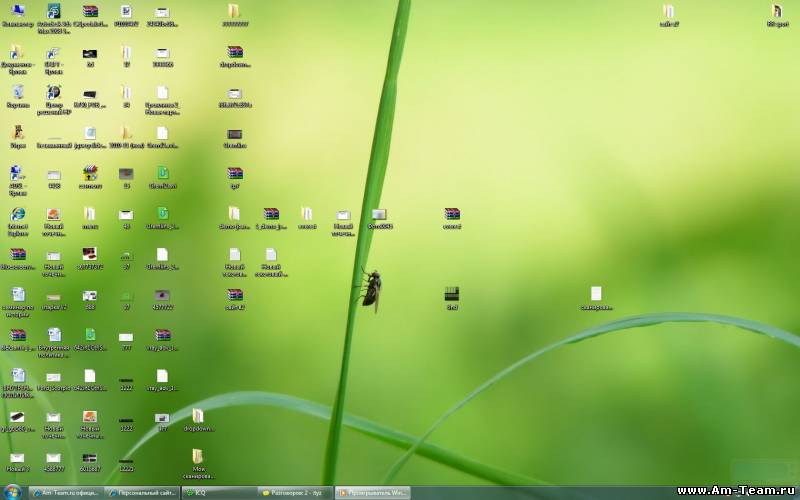This screenshot has width=800, height=500.
Task: Launch the Autodesk 3ds Max shortcut
Action: 54,18
